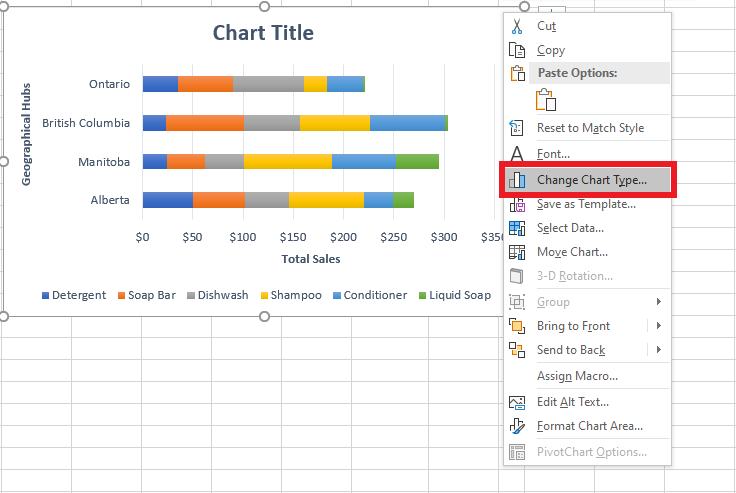This screenshot has width=736, height=493.
Task: Select Reset to Match Style
Action: pyautogui.click(x=588, y=128)
